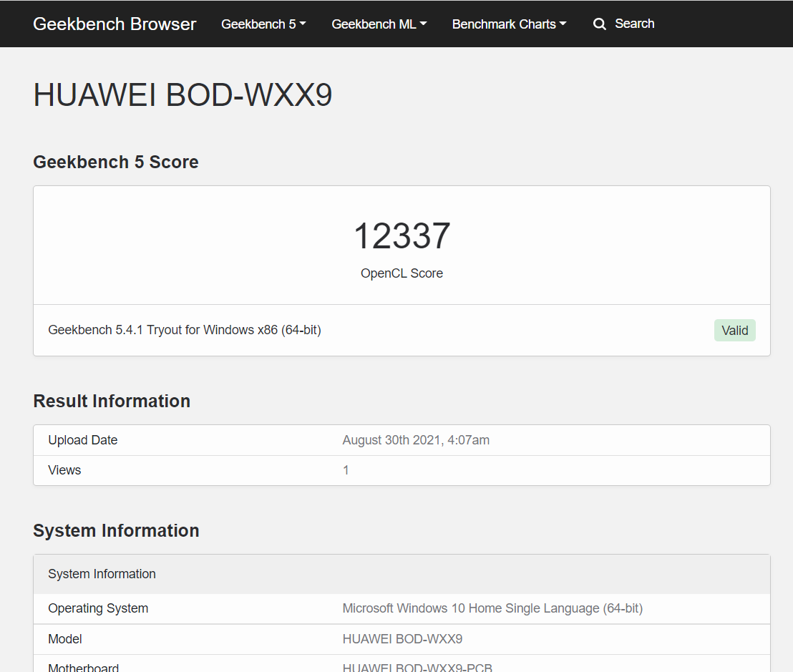Click the System Information table header
Image resolution: width=793 pixels, height=672 pixels.
pyautogui.click(x=102, y=574)
